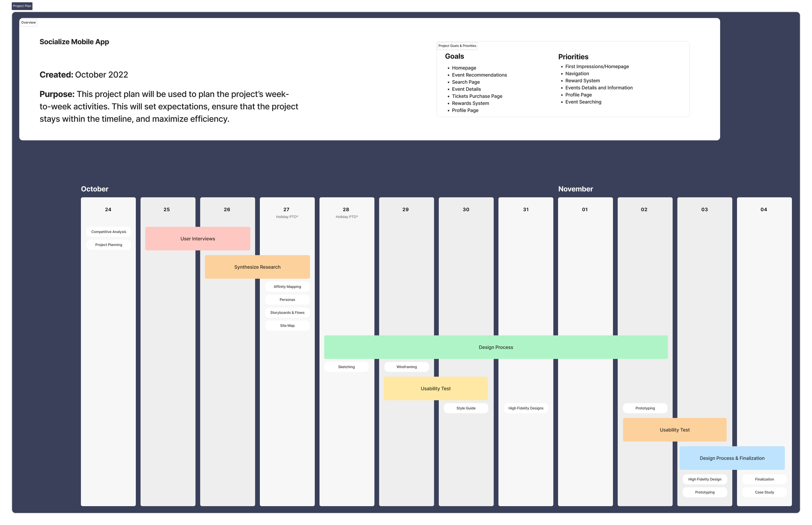The height and width of the screenshot is (525, 812).
Task: Click the Socialize Mobile App title
Action: (x=74, y=42)
